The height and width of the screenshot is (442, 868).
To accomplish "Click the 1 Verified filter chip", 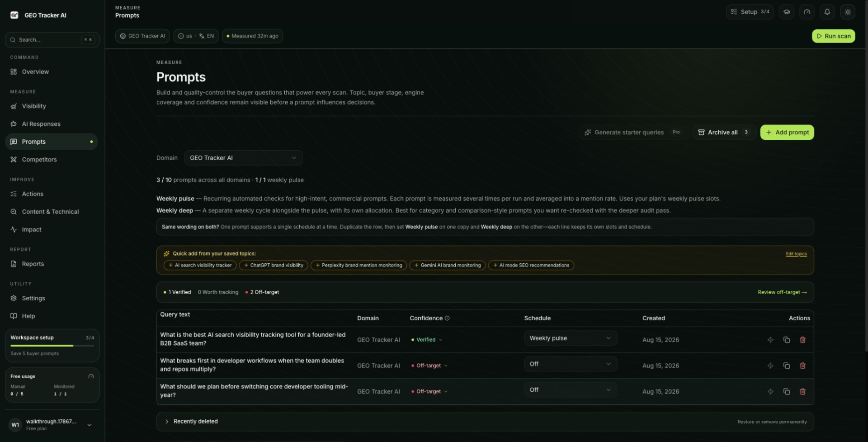I will coord(177,292).
